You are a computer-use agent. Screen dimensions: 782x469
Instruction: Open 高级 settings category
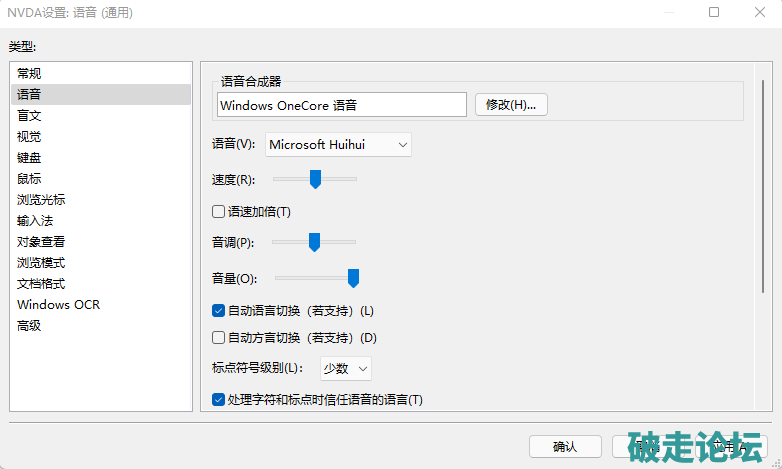[x=30, y=325]
